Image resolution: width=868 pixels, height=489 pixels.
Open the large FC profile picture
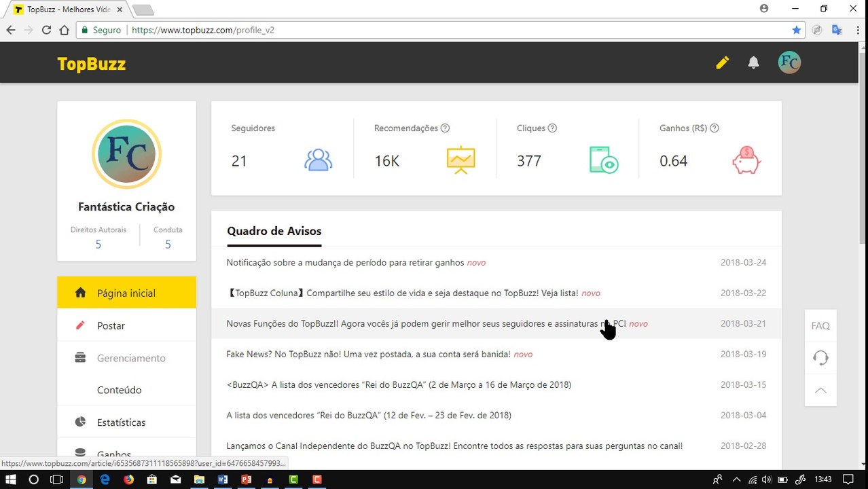pyautogui.click(x=126, y=154)
